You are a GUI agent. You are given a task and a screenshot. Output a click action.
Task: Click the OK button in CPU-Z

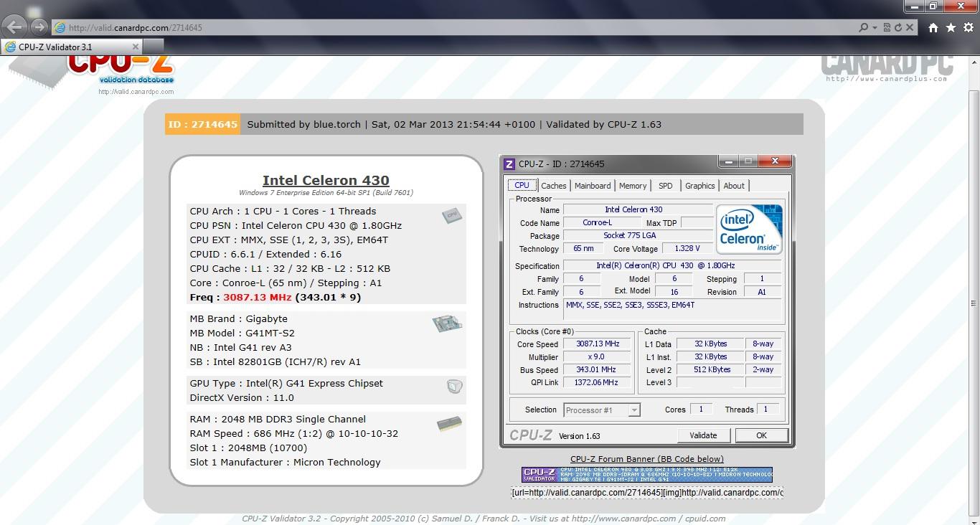click(x=761, y=435)
